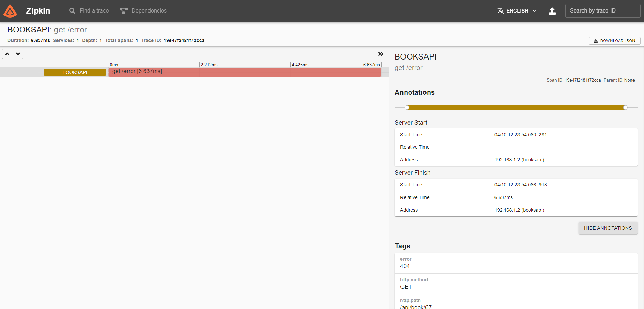Click the 2.212ms timeline tick label

[209, 65]
